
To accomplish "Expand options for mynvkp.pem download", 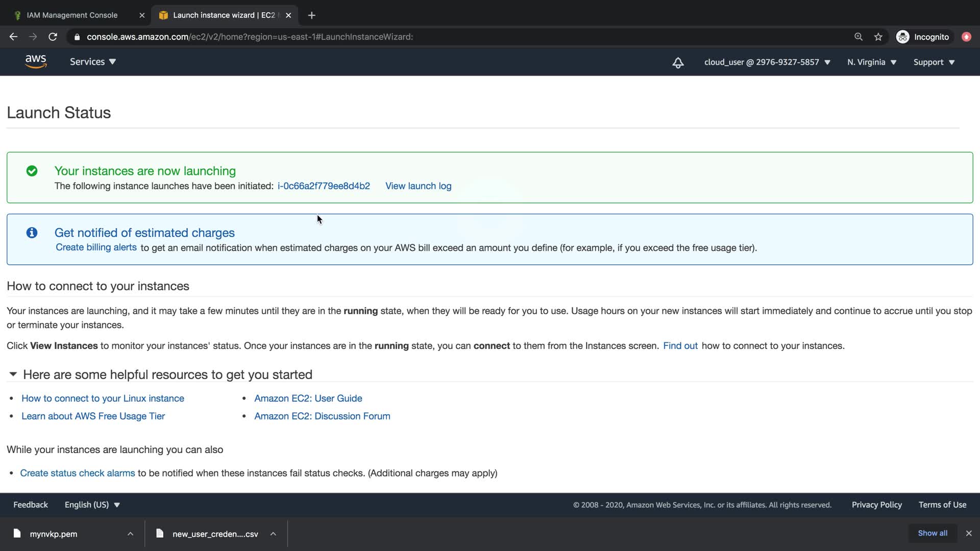I will click(x=130, y=534).
